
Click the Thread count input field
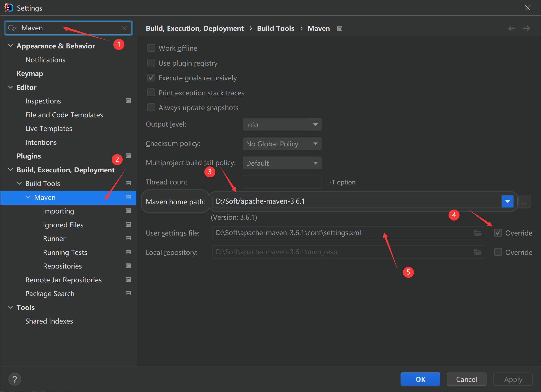click(282, 182)
